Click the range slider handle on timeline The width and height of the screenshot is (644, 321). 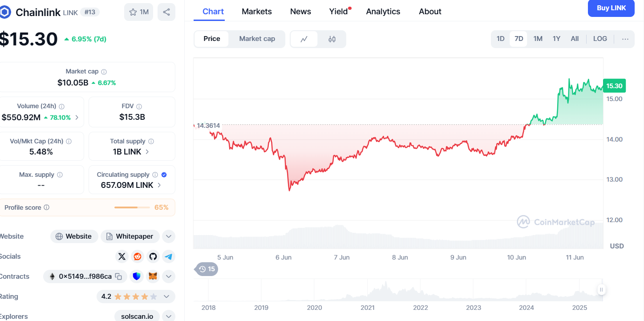(x=601, y=290)
